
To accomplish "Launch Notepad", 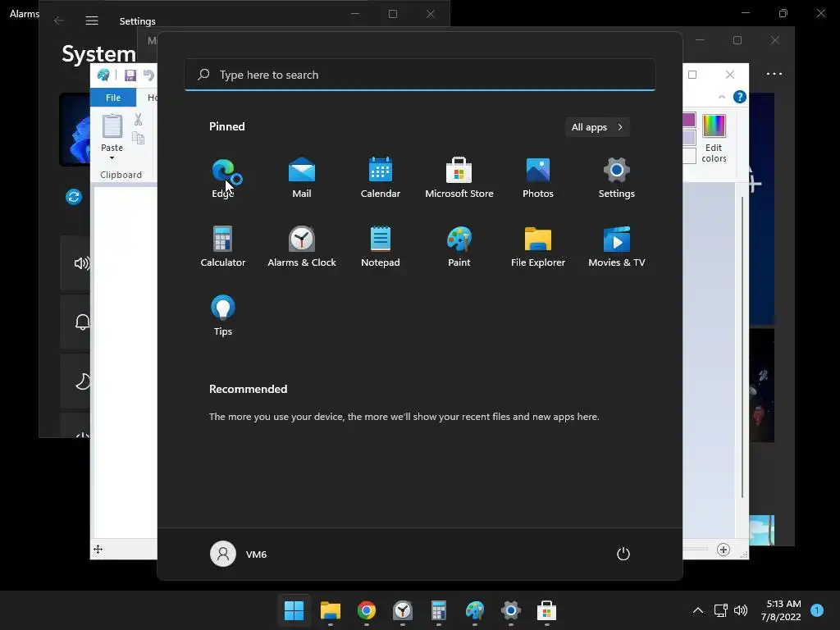I will coord(381,247).
